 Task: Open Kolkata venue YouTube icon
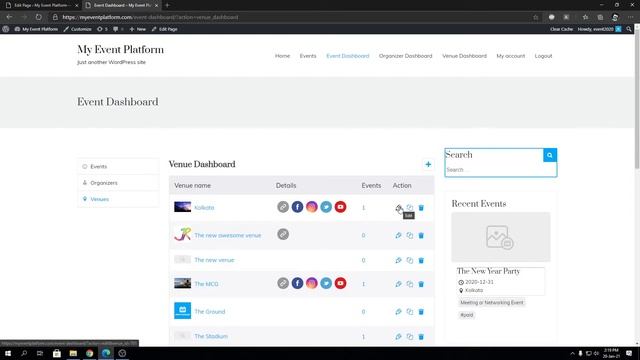(340, 207)
